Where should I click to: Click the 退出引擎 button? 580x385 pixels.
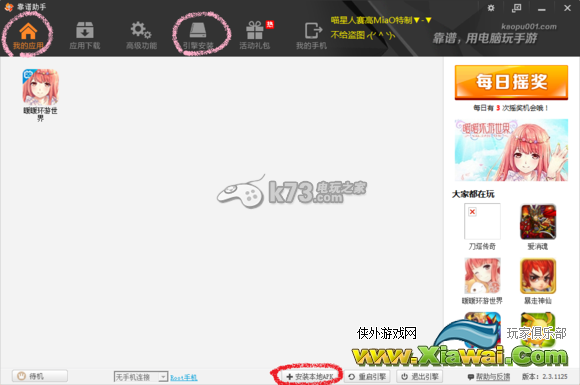point(420,376)
